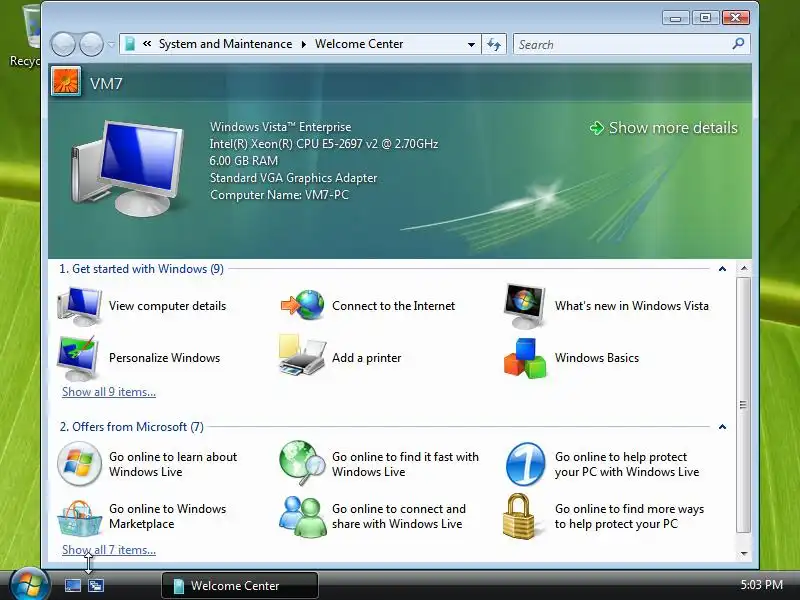Click What's new in Windows Vista monitor icon

524,306
